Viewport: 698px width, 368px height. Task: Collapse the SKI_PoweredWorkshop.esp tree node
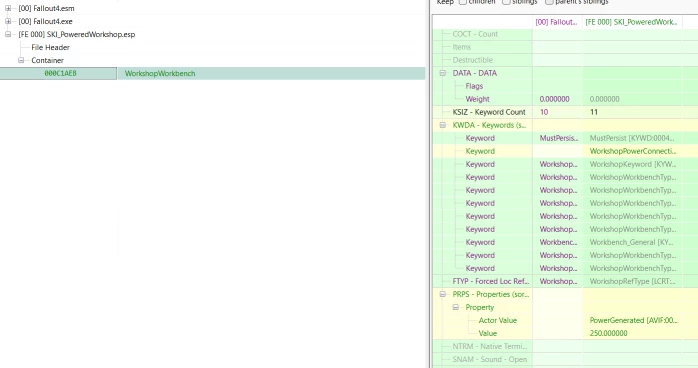[8, 34]
